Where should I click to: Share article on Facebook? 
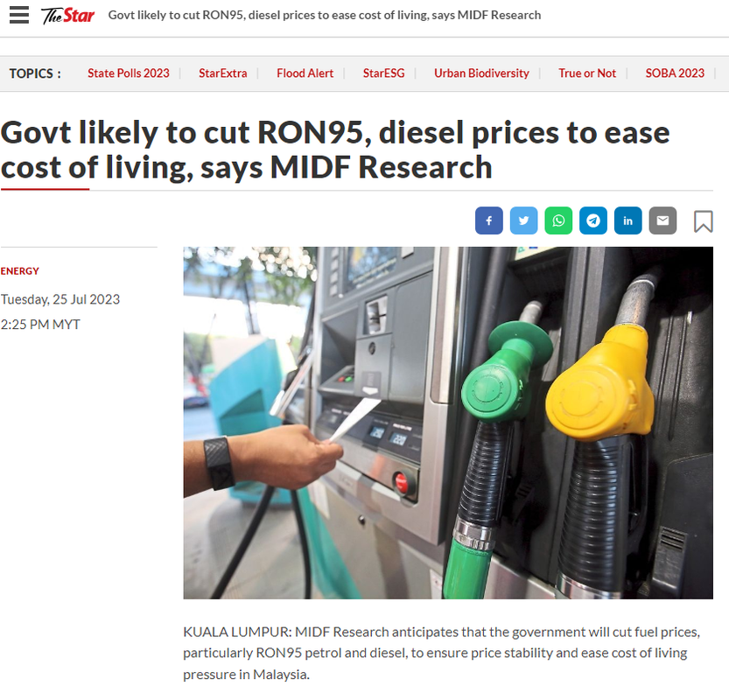point(488,220)
